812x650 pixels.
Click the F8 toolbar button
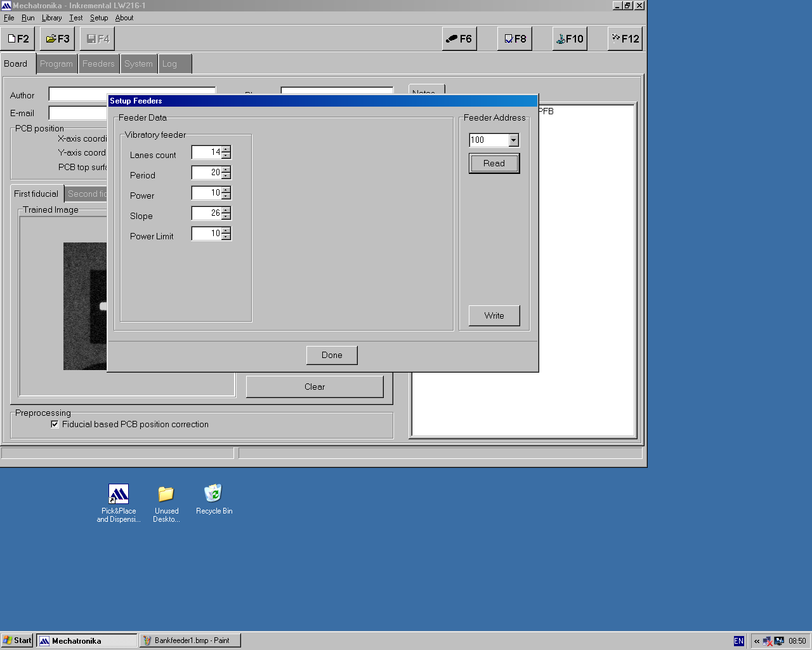[514, 39]
